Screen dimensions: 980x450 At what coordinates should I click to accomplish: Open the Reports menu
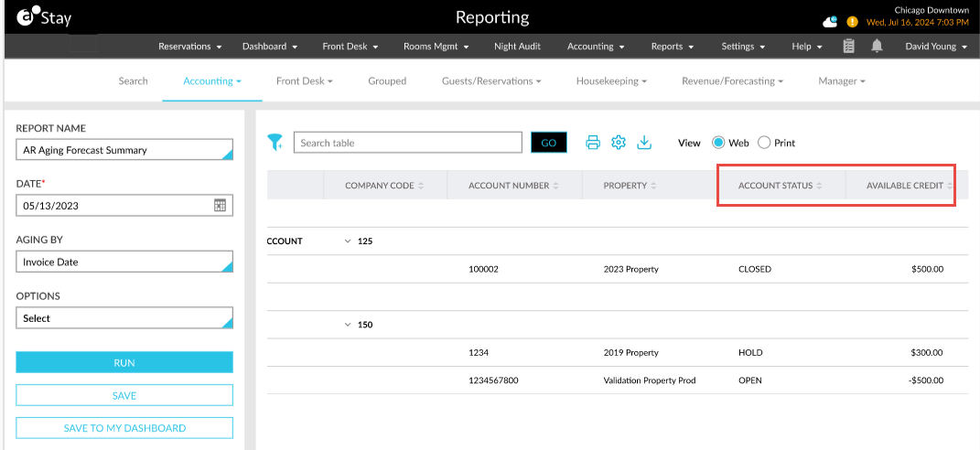point(673,47)
